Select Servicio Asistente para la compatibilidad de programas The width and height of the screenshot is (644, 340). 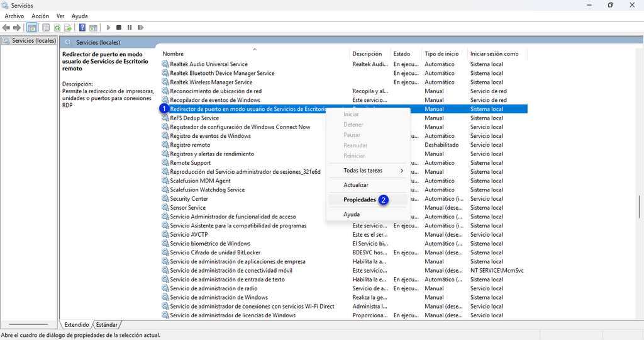click(x=238, y=225)
